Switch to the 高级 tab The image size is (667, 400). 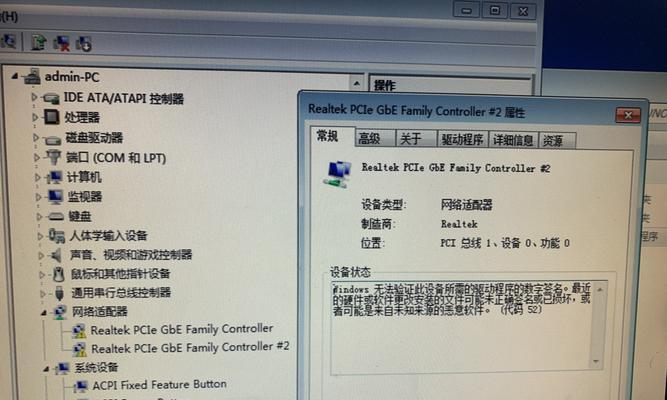pyautogui.click(x=374, y=139)
